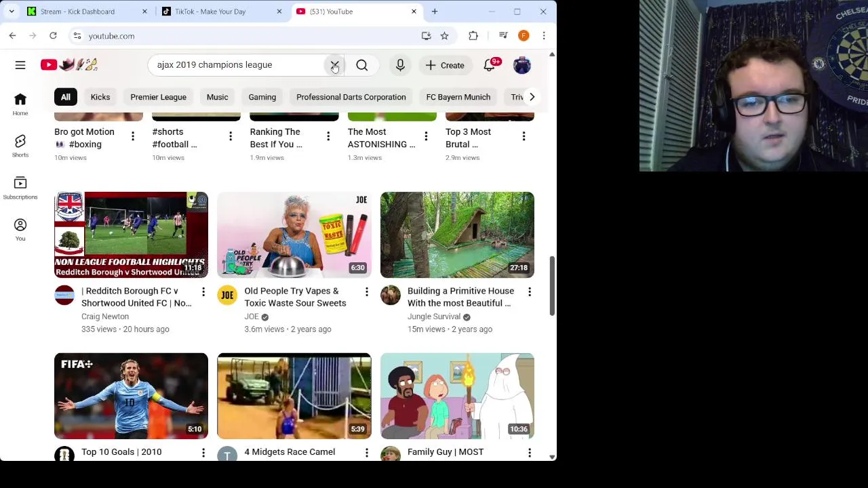Open Subscriptions in sidebar
The image size is (868, 488).
(20, 188)
